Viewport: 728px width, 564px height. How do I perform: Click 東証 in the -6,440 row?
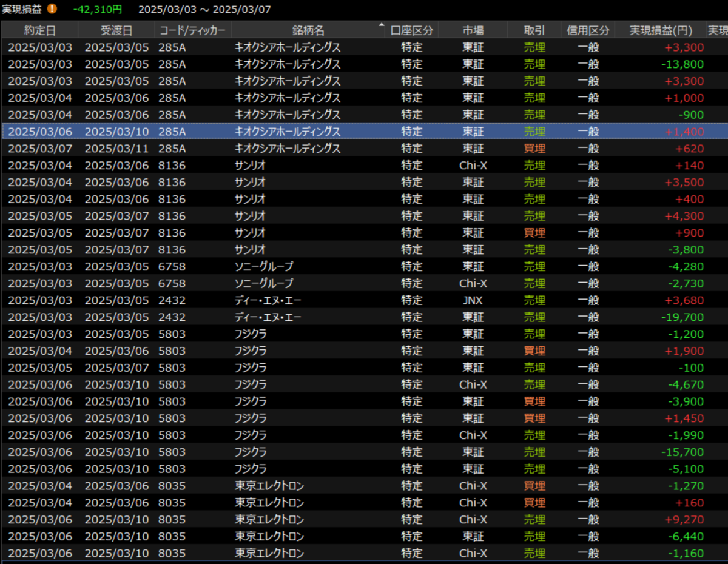point(473,537)
